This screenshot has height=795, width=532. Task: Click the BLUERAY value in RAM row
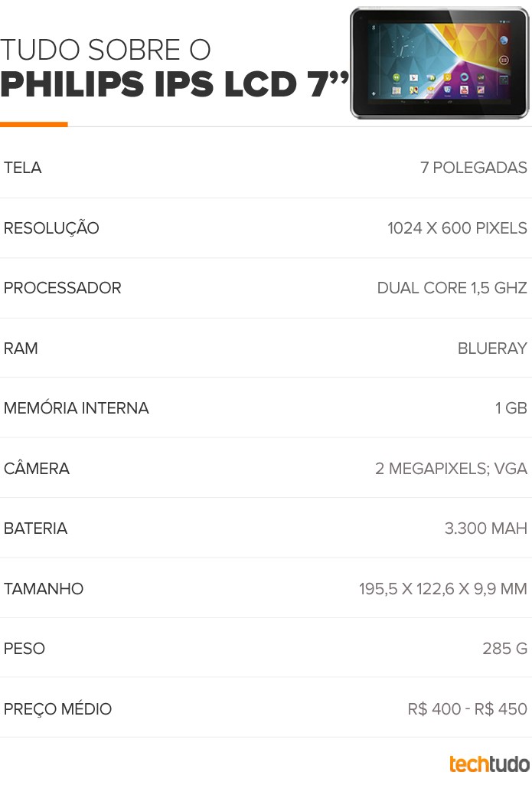click(492, 348)
